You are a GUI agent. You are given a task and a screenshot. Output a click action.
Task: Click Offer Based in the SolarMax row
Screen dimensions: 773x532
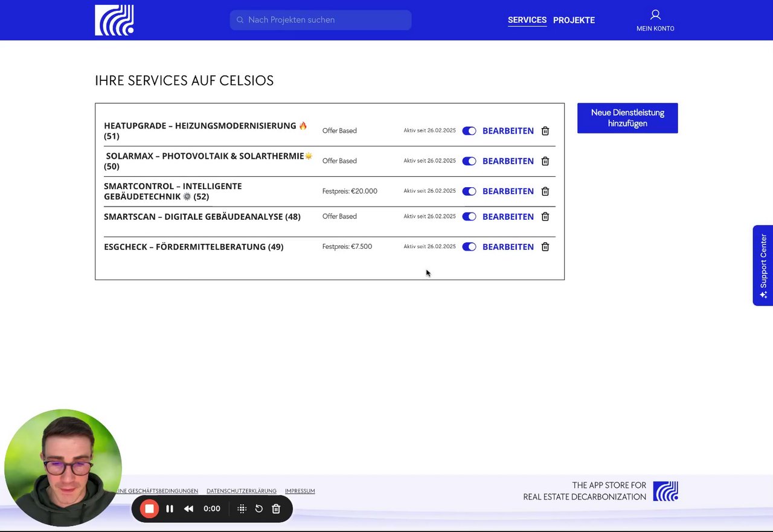tap(339, 161)
